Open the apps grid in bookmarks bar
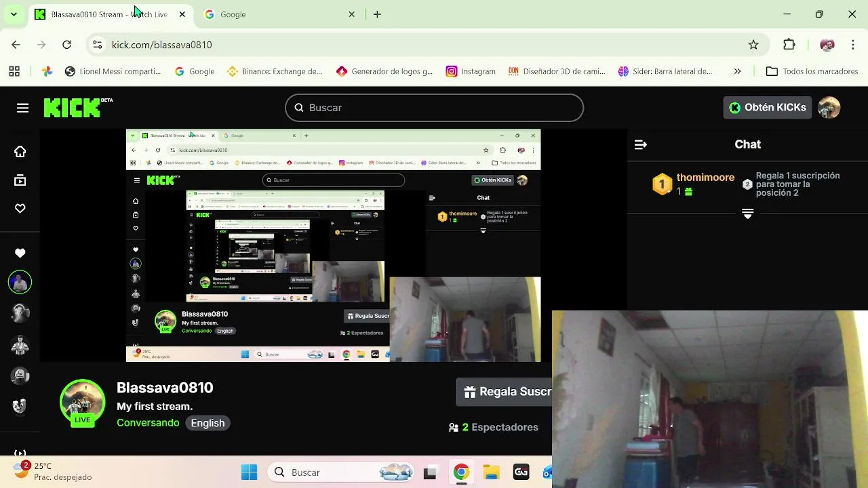This screenshot has width=868, height=488. (14, 71)
